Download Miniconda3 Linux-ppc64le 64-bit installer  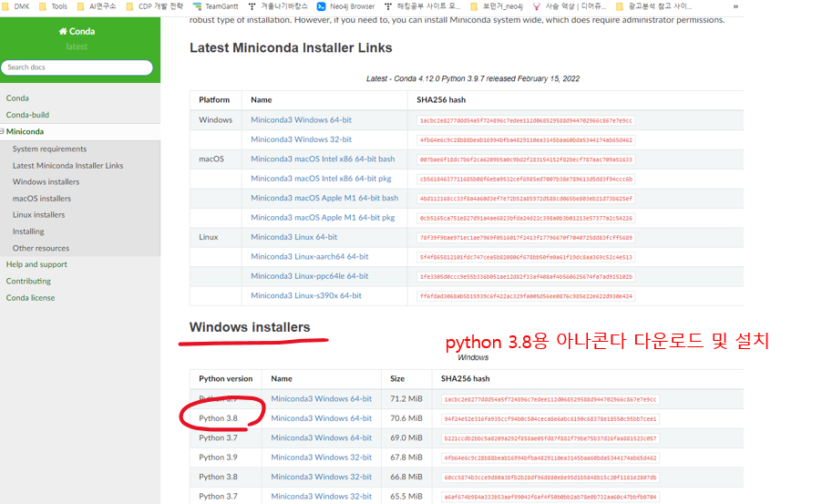click(x=310, y=276)
